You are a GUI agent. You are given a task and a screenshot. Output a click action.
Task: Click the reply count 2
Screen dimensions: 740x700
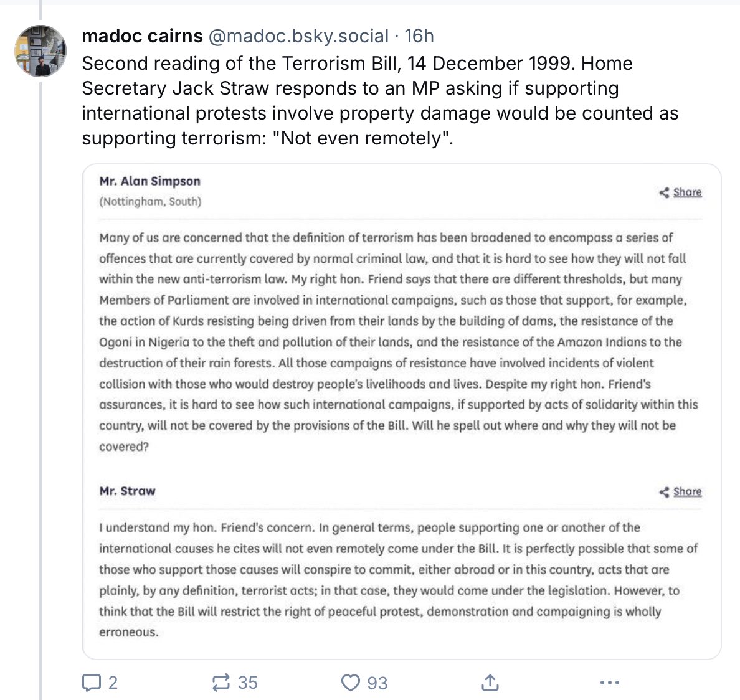point(113,683)
